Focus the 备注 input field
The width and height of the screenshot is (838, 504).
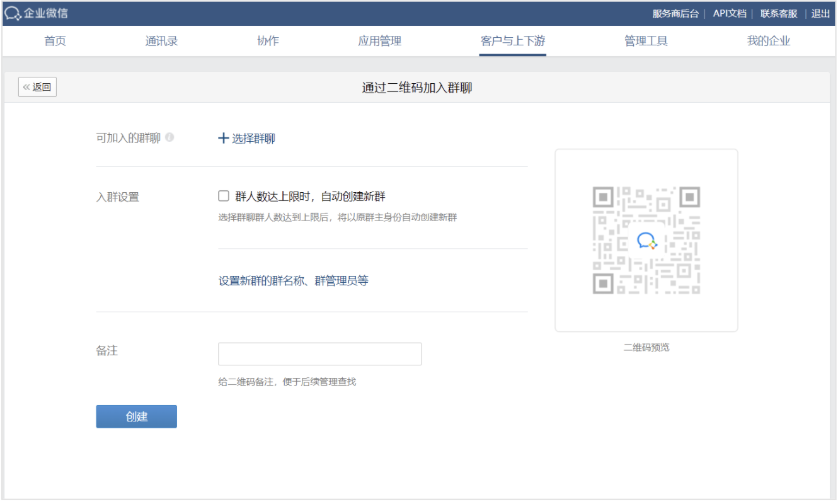tap(319, 354)
